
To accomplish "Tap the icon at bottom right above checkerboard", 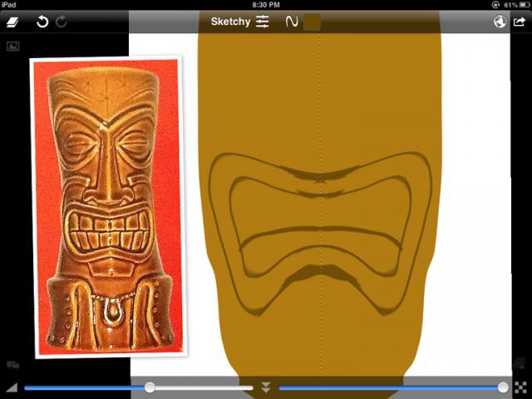I will click(x=520, y=363).
